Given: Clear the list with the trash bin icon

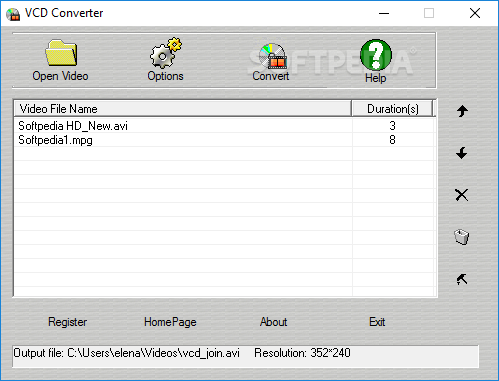Looking at the screenshot, I should 462,237.
